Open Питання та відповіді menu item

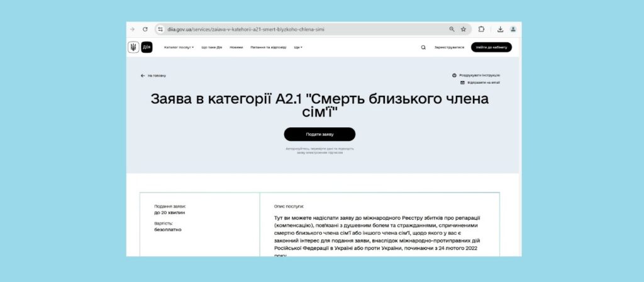(269, 47)
